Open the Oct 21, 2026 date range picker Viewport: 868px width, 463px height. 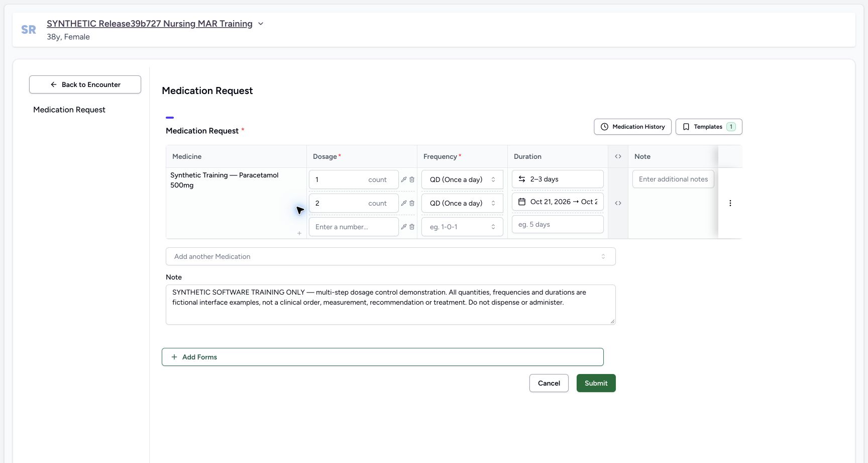tap(558, 202)
